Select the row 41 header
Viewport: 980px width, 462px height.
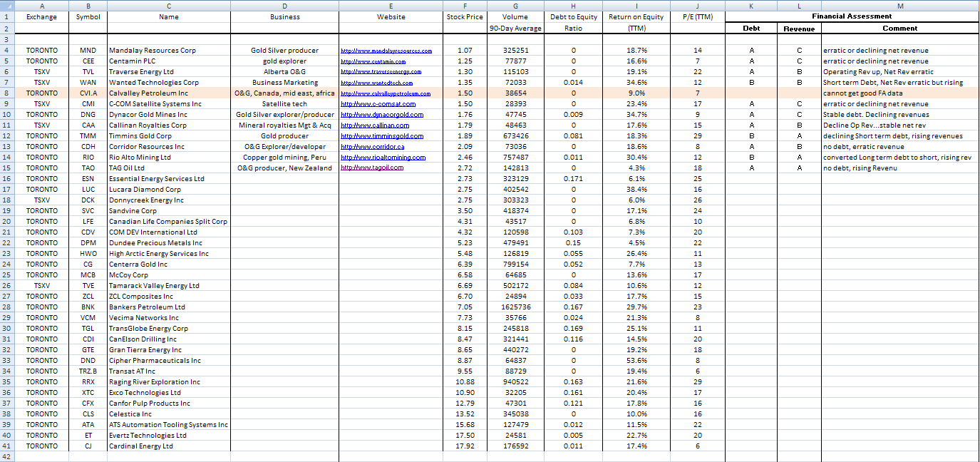pos(7,446)
